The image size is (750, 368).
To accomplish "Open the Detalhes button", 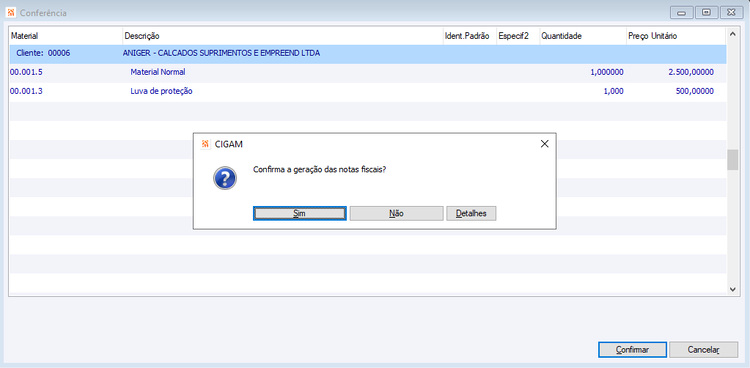I will coord(471,213).
